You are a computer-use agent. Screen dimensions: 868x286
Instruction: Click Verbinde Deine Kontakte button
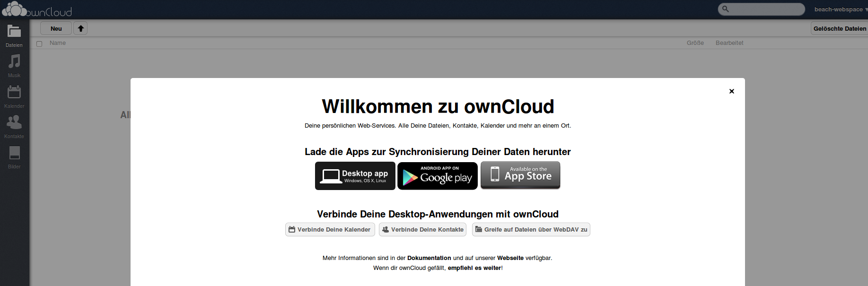tap(422, 229)
